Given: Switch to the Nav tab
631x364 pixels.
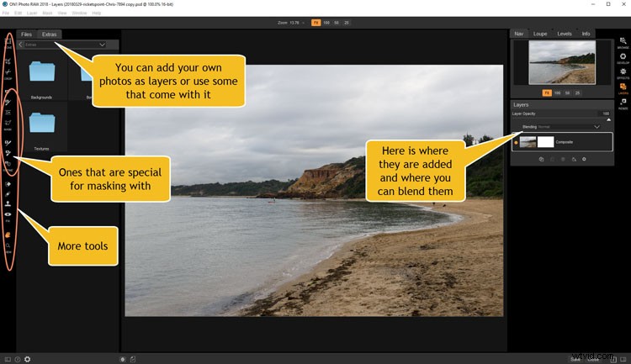Looking at the screenshot, I should click(519, 34).
